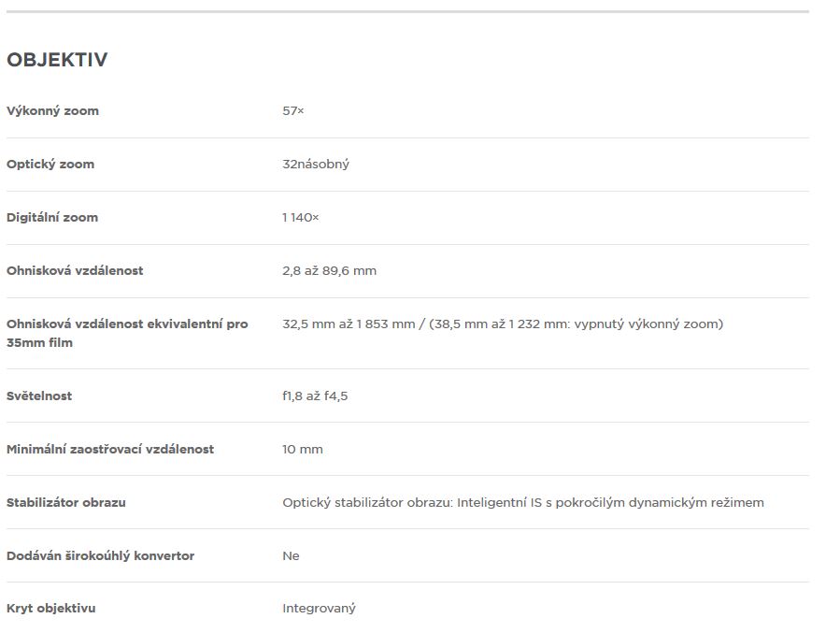The image size is (840, 633).
Task: Click the Optický stabilizátor obrazu description
Action: pyautogui.click(x=523, y=503)
